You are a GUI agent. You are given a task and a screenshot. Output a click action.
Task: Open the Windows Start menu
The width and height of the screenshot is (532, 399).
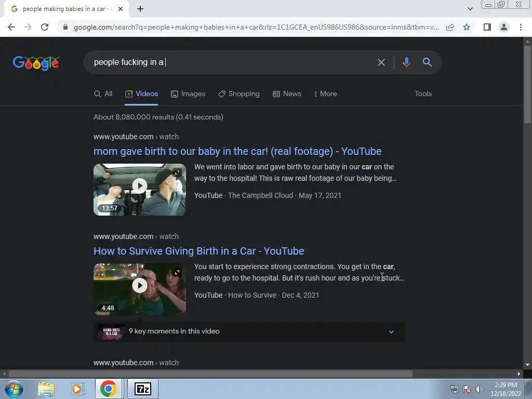coord(14,389)
